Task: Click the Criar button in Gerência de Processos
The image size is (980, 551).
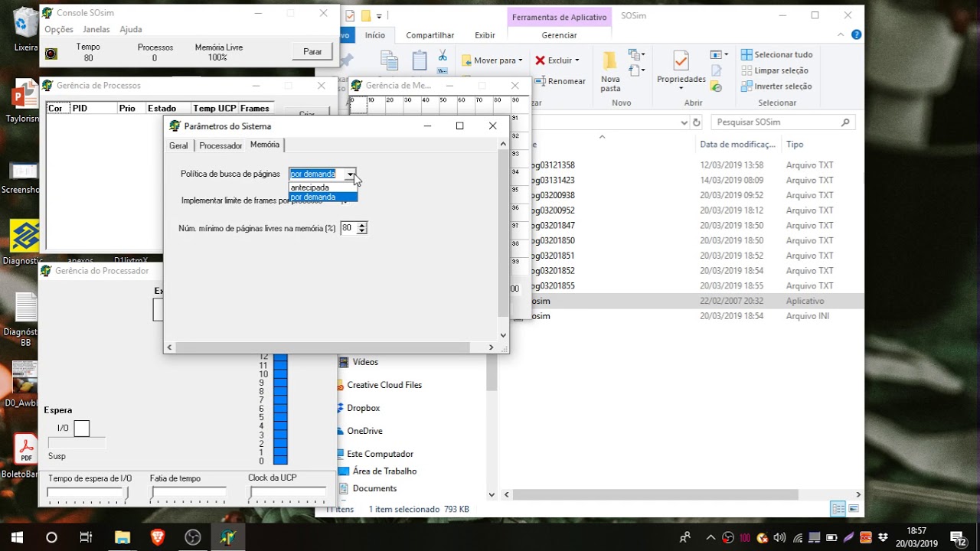Action: 307,113
